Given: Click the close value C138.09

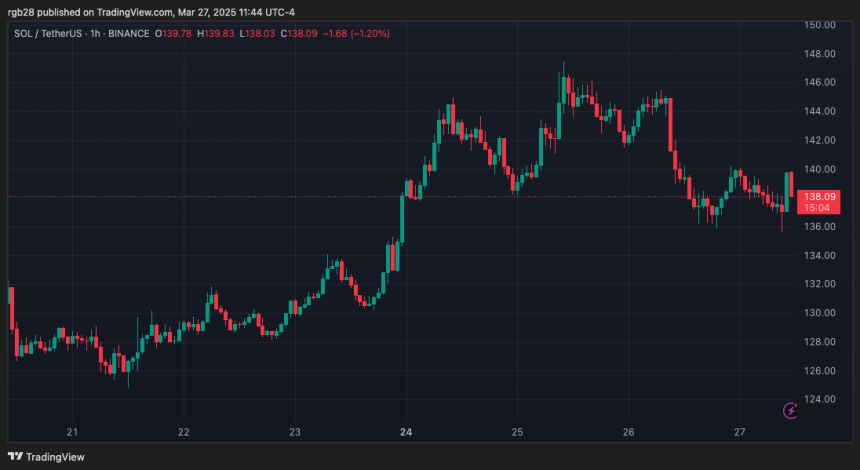Looking at the screenshot, I should pos(299,33).
